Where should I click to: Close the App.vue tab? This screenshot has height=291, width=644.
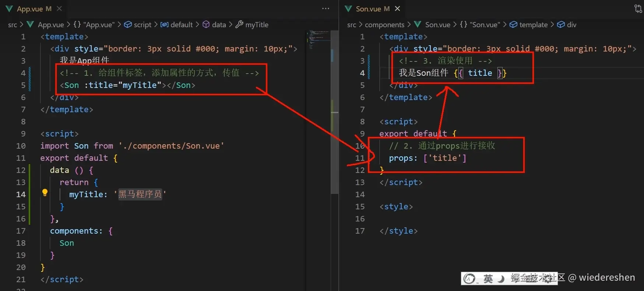pos(59,8)
